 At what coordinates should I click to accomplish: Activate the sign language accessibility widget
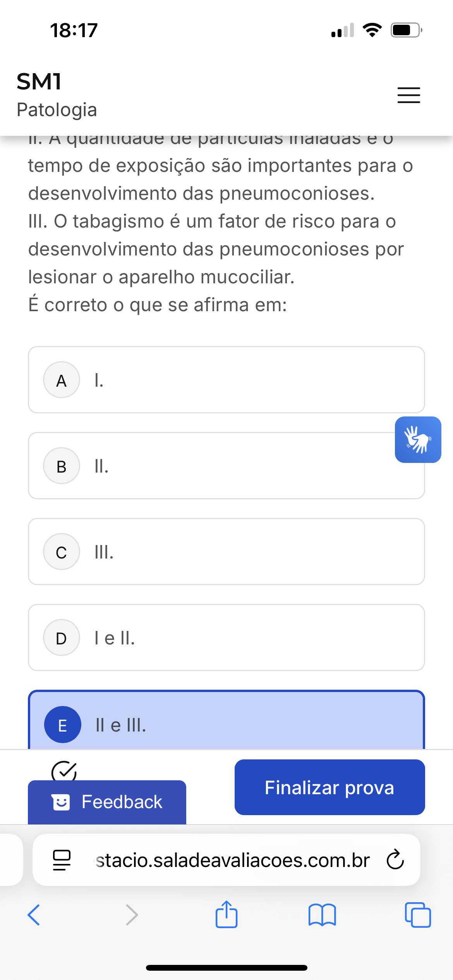click(418, 440)
